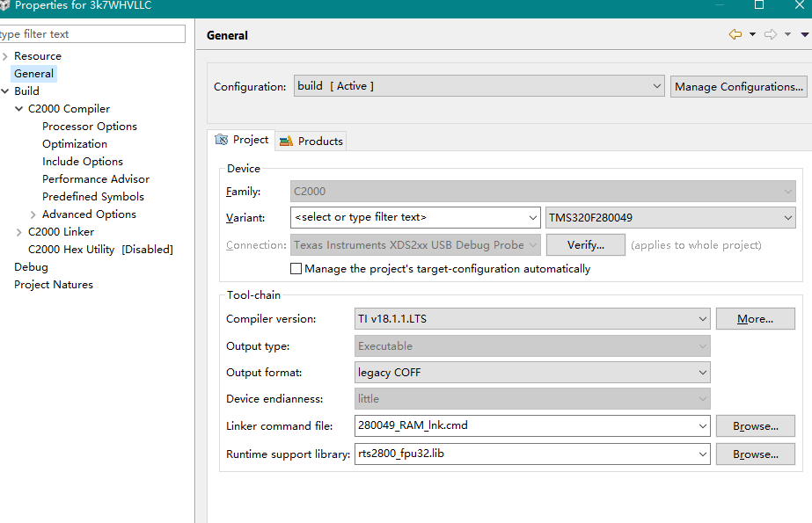
Task: Click the back navigation arrow icon
Action: (735, 34)
